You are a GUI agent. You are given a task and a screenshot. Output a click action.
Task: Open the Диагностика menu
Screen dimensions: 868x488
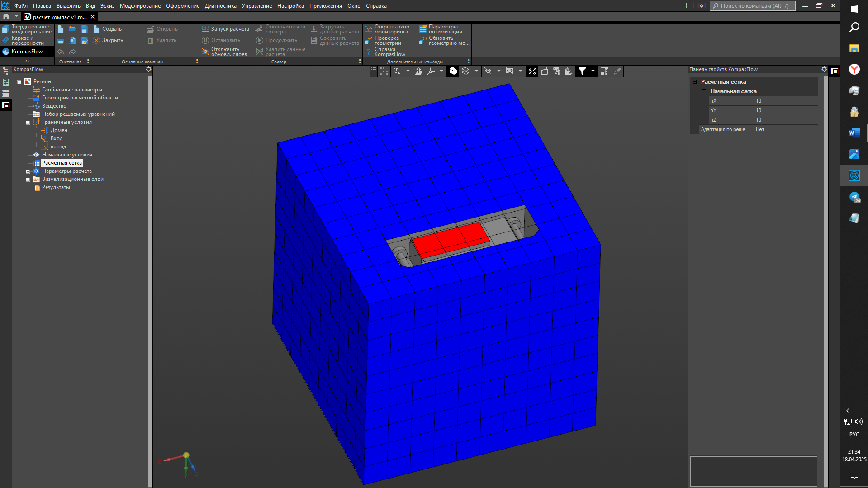click(x=220, y=6)
